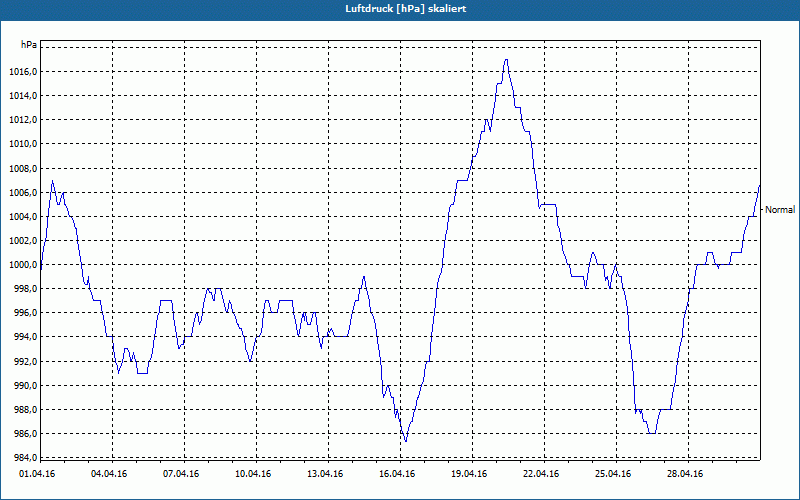
Task: Click the 994,0 y-axis value
Action: 25,337
